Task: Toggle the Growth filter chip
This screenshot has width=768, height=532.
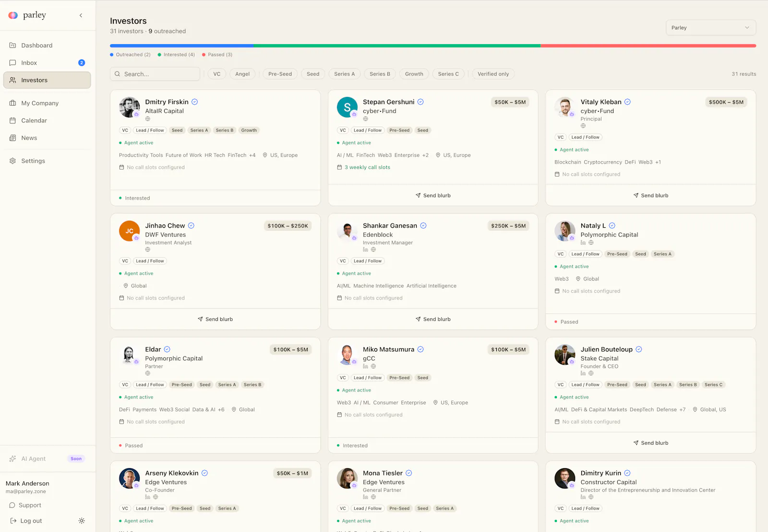Action: pos(414,74)
